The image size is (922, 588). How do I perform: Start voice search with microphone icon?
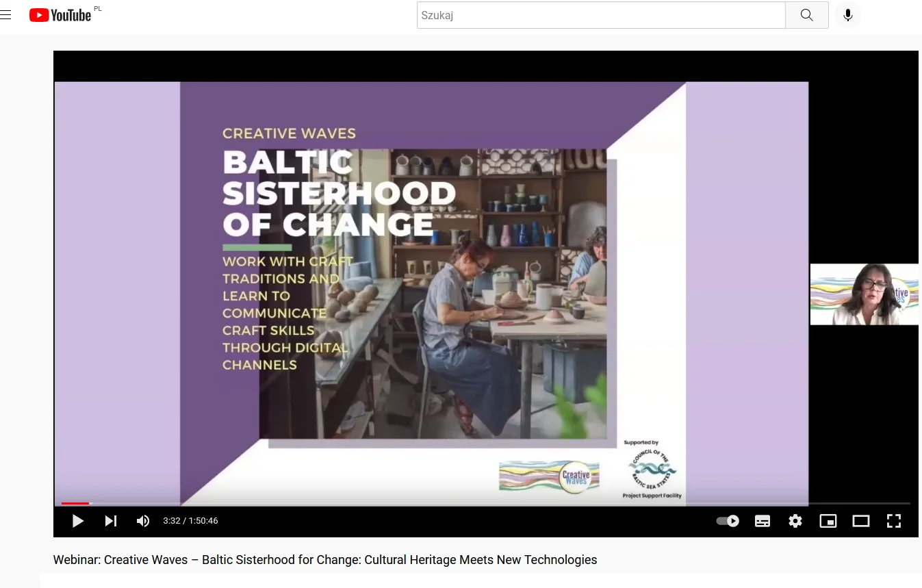coord(847,15)
